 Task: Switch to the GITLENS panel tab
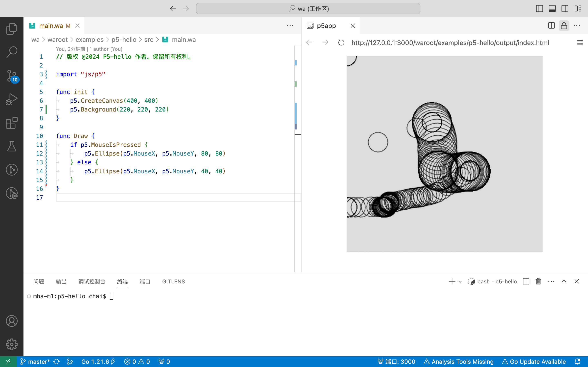tap(174, 282)
